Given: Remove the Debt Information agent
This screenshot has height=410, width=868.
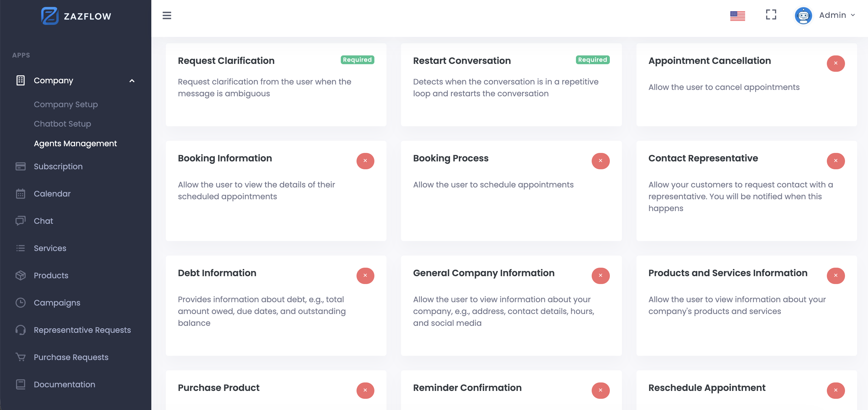Looking at the screenshot, I should [365, 276].
